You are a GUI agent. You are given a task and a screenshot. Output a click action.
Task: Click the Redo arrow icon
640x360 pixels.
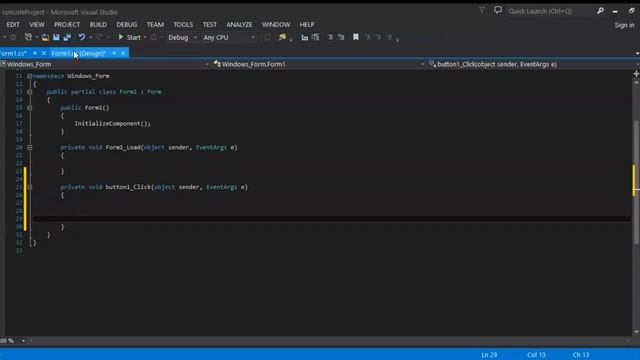click(x=99, y=37)
